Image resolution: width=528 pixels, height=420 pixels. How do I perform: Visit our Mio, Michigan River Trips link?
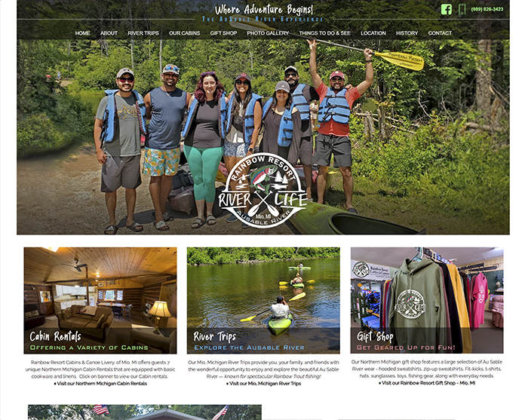point(263,383)
